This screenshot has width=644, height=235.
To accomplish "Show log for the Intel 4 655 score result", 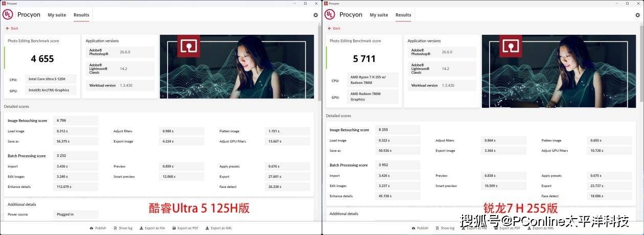I will (x=123, y=228).
